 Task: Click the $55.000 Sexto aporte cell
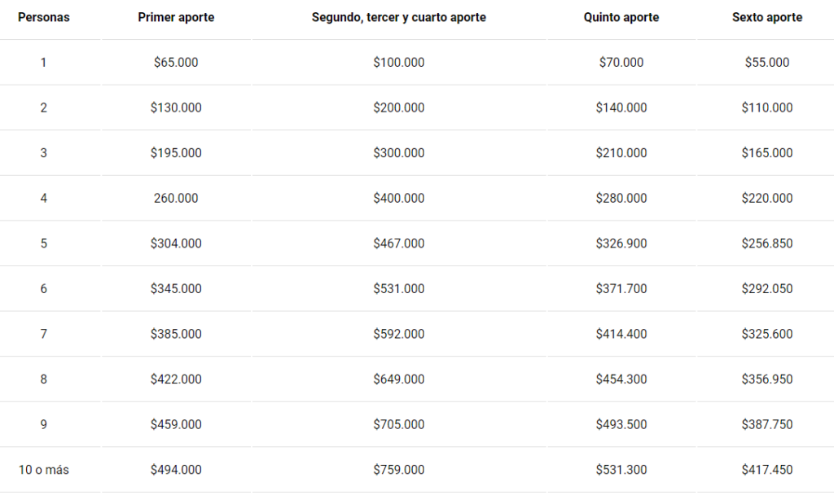[767, 62]
